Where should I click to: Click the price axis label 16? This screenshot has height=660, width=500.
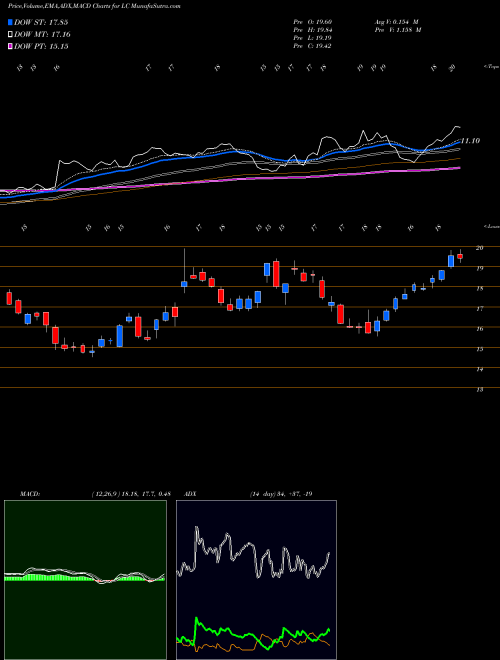479,329
